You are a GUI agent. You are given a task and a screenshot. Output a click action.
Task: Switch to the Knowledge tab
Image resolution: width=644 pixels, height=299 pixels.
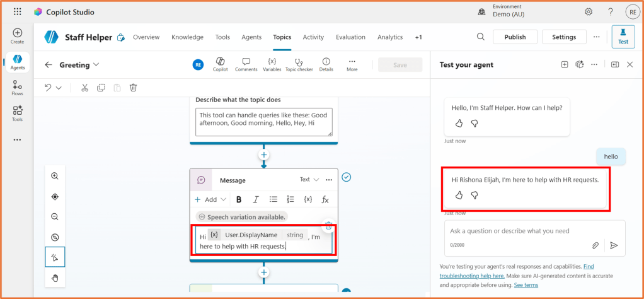pyautogui.click(x=187, y=37)
